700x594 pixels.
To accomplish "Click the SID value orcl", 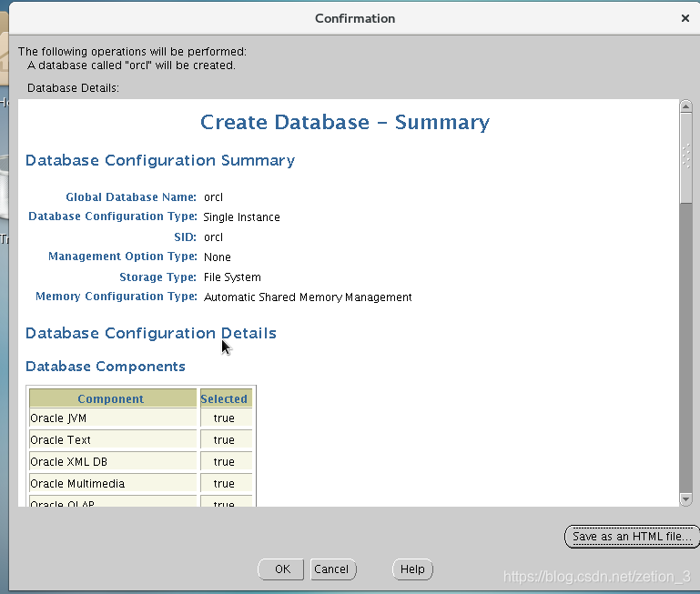I will [x=213, y=237].
